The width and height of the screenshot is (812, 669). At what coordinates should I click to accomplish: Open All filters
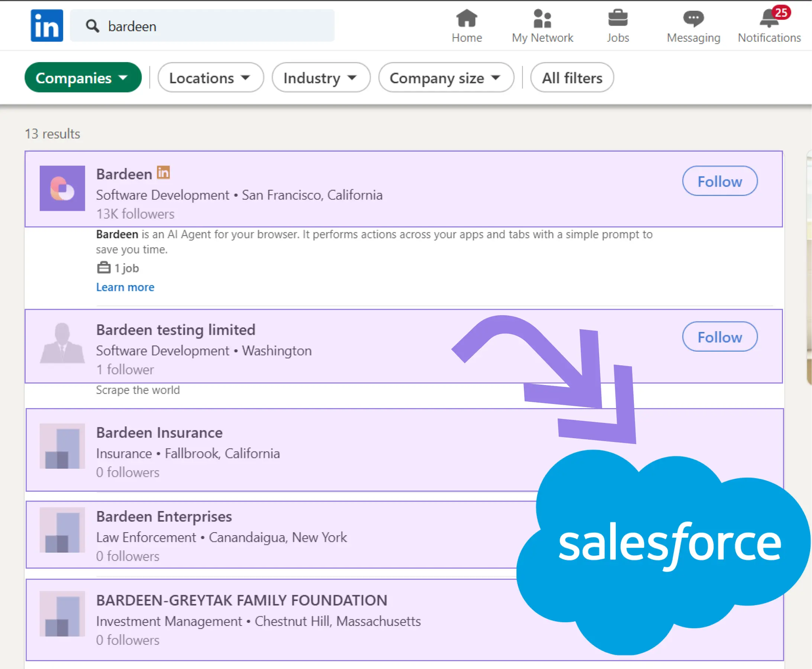click(572, 77)
